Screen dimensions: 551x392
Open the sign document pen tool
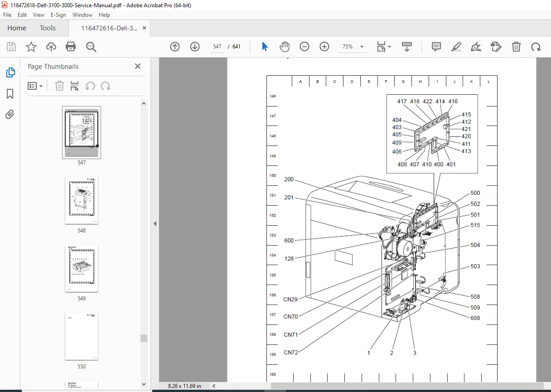point(476,47)
